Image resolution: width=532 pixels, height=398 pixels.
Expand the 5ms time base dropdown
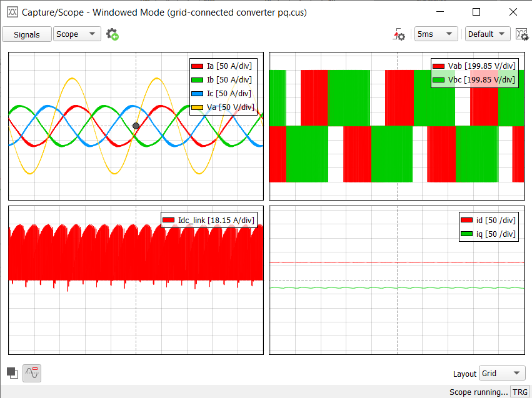pos(435,34)
